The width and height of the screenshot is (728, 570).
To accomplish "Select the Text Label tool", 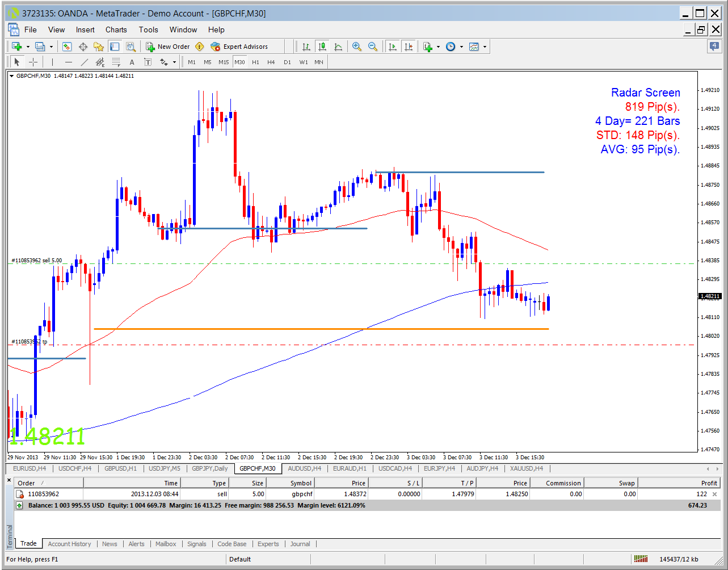I will pyautogui.click(x=148, y=62).
